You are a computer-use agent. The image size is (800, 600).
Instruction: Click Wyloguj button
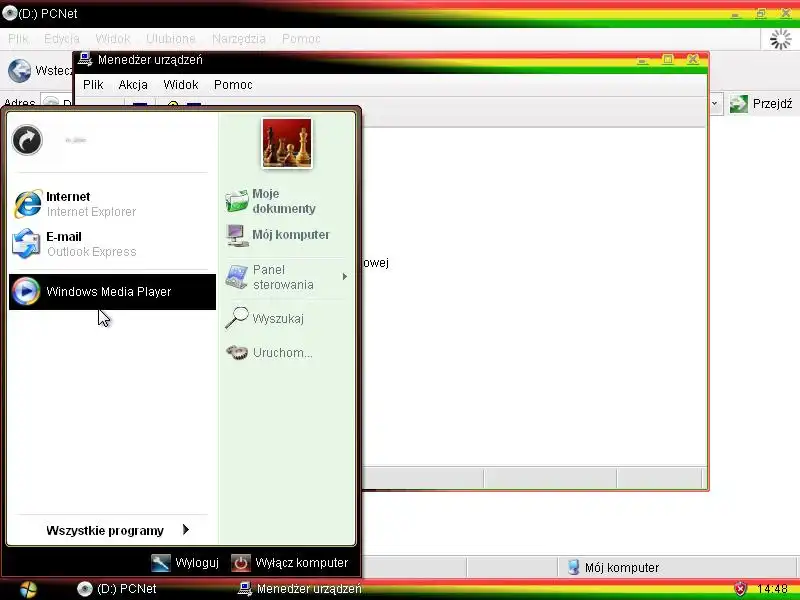tap(186, 563)
